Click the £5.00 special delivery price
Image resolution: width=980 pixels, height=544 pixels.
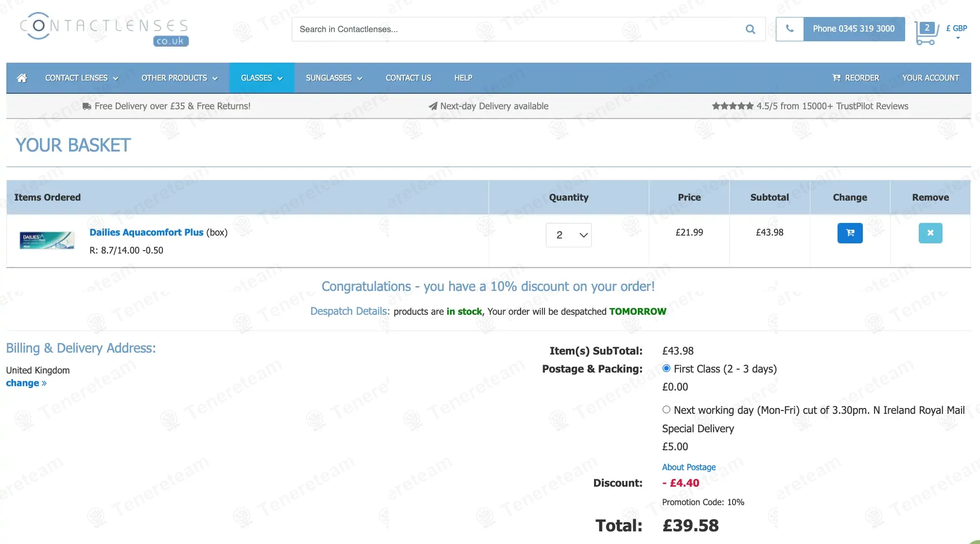(675, 447)
